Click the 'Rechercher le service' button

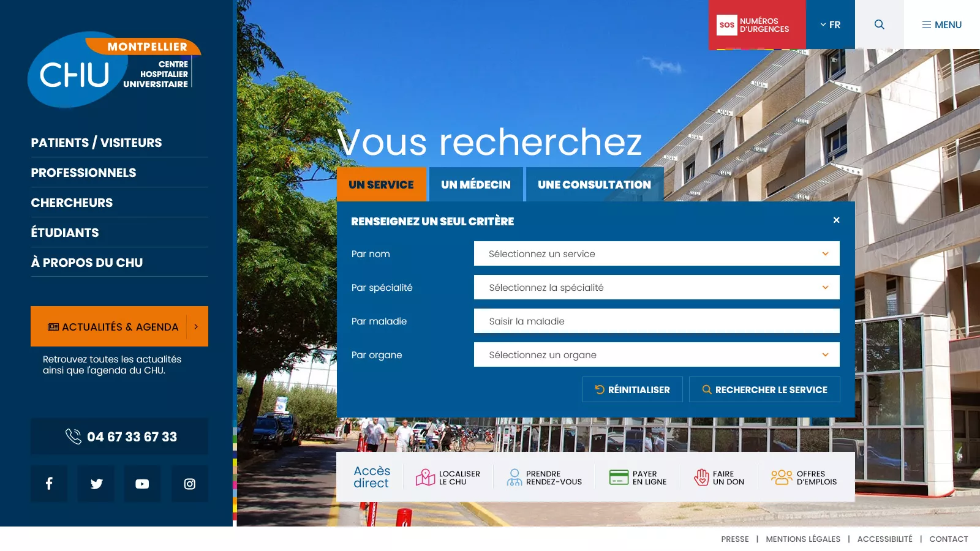click(764, 389)
